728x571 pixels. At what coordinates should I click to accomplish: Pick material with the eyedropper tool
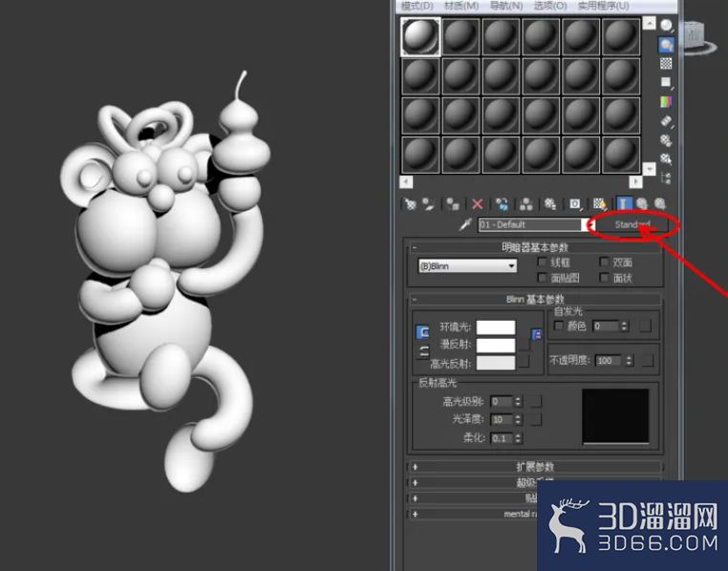(x=465, y=224)
